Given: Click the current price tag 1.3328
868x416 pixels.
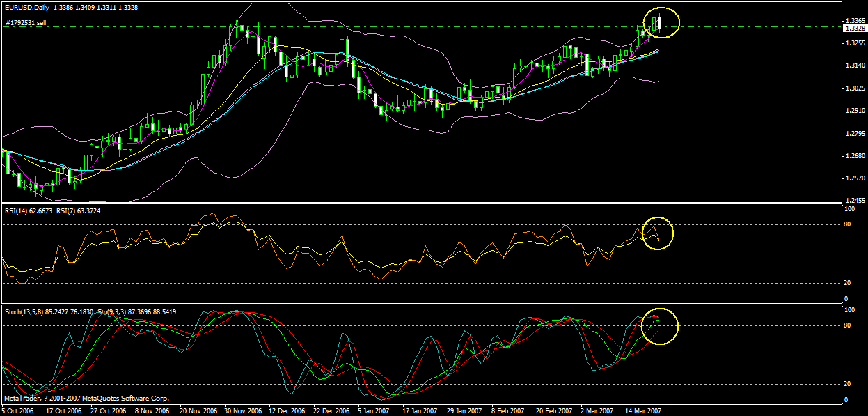Looking at the screenshot, I should point(854,29).
